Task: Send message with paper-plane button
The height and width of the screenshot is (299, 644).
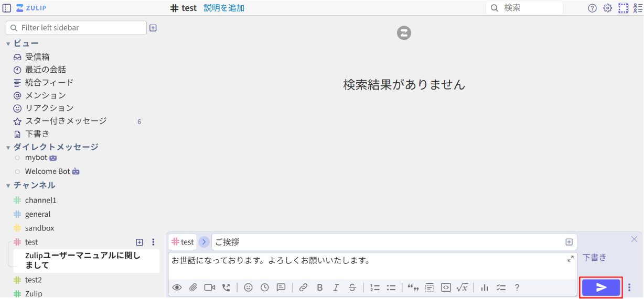Action: point(601,287)
